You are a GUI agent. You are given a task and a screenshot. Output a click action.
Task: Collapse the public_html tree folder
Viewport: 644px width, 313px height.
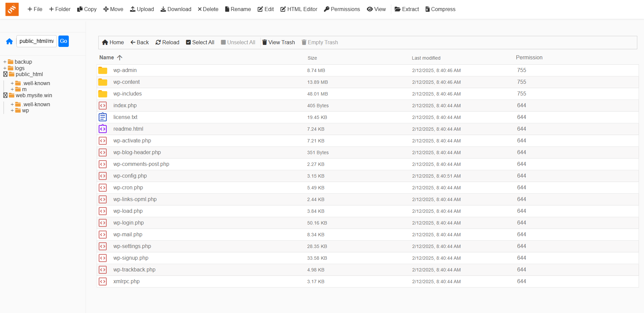pos(5,74)
